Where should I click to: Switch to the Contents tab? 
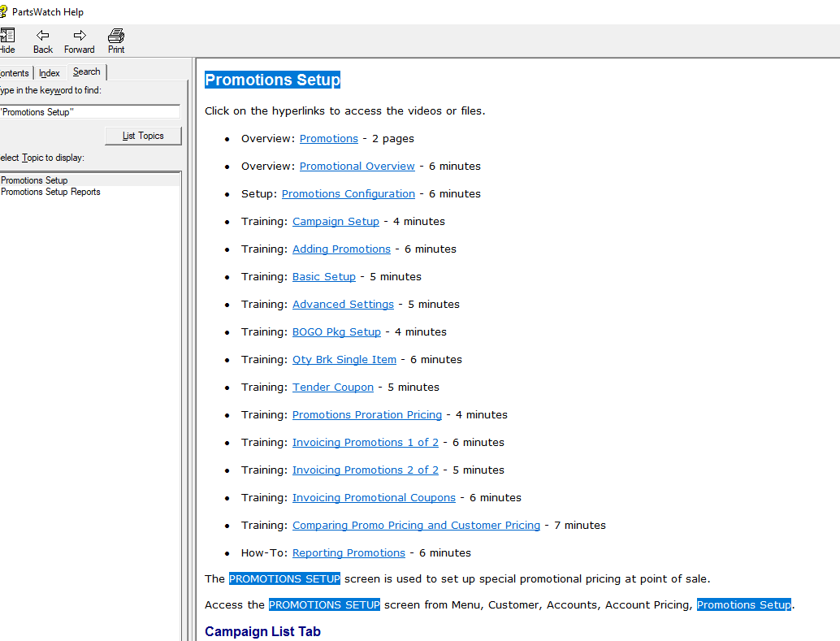click(x=15, y=73)
